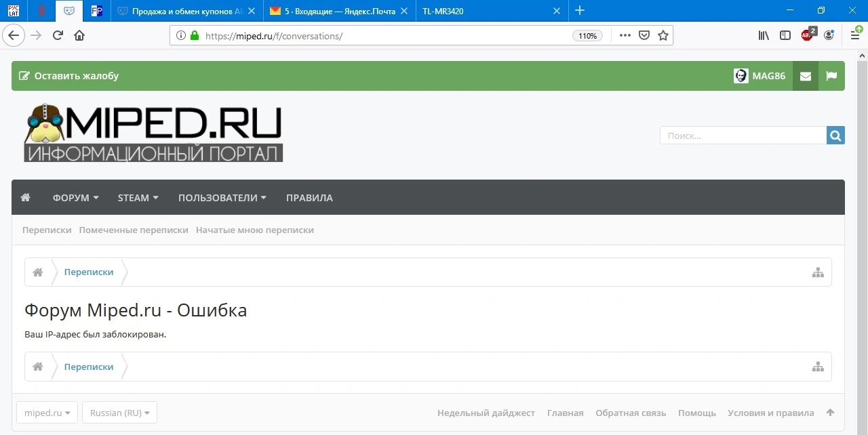Open Условия и правила footer link
Image resolution: width=868 pixels, height=435 pixels.
[x=771, y=413]
